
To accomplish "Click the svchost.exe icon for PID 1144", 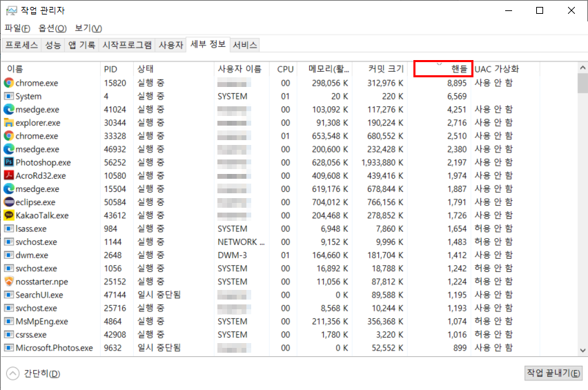I will click(9, 242).
